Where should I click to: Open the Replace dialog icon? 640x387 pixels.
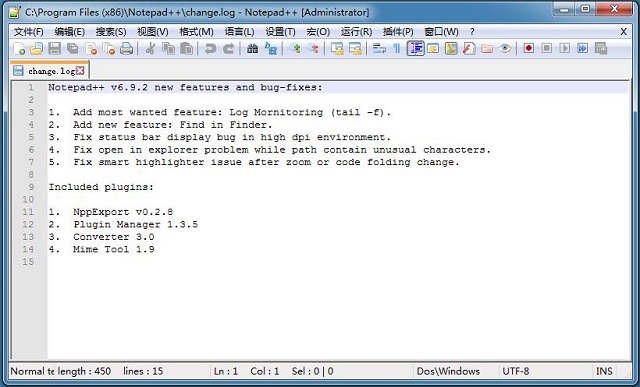(x=271, y=49)
